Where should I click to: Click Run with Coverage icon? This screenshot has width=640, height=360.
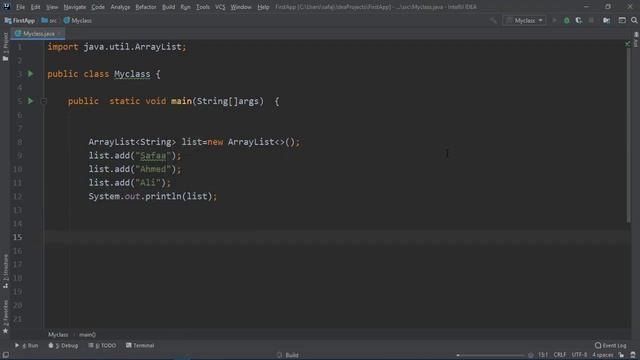(579, 20)
